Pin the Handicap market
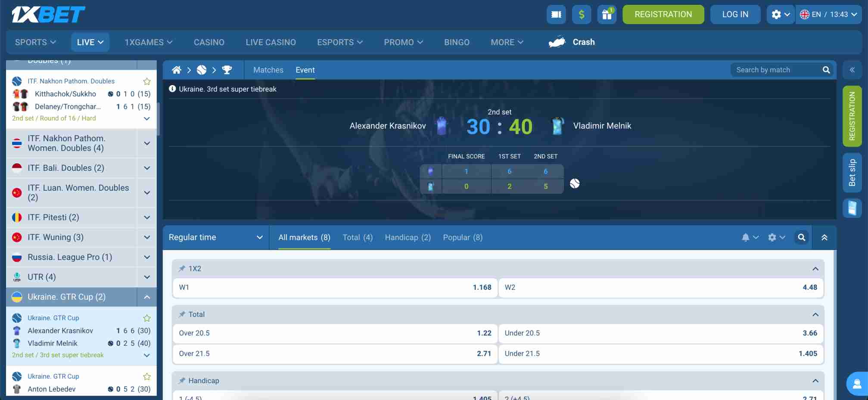 tap(182, 381)
